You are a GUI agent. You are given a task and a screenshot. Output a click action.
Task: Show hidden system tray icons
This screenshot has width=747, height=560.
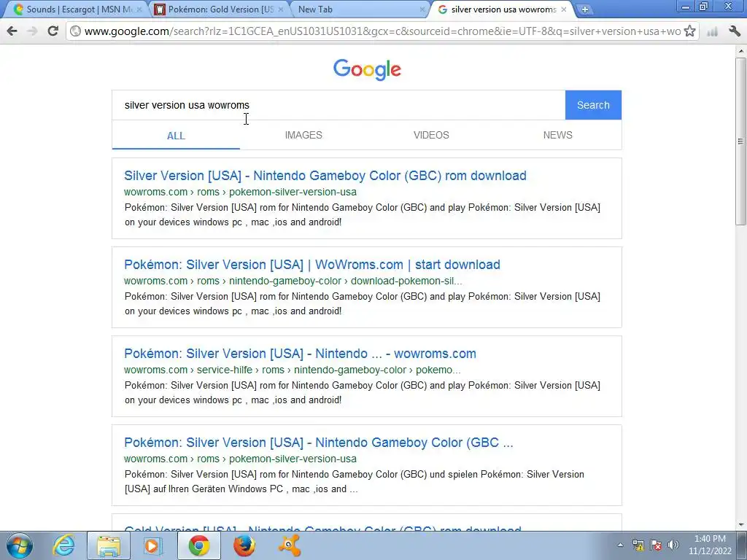[620, 545]
